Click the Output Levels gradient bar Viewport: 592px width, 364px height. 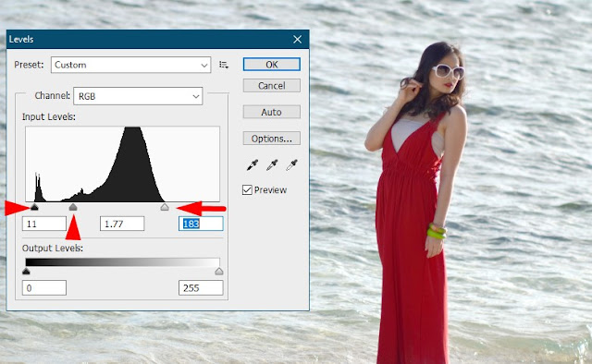pos(122,262)
